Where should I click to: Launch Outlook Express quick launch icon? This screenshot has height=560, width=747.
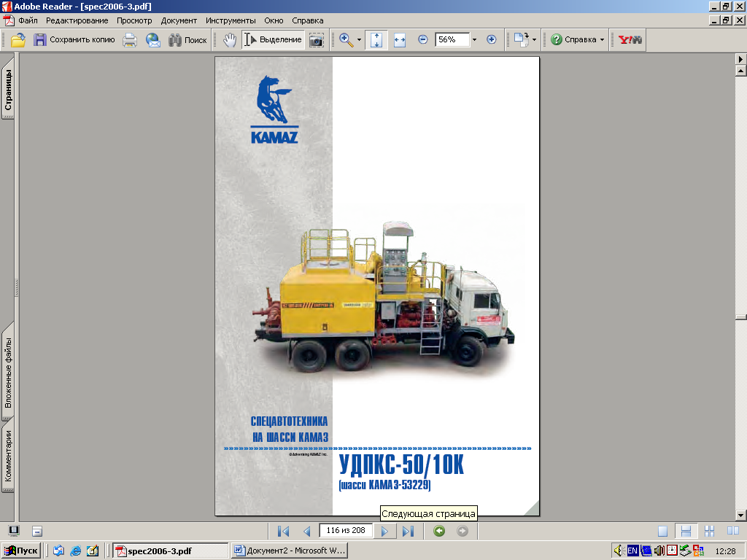(x=58, y=551)
